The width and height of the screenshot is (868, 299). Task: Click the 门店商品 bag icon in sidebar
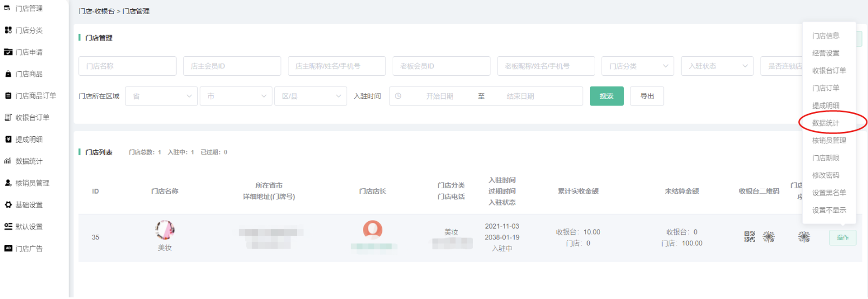click(x=8, y=74)
